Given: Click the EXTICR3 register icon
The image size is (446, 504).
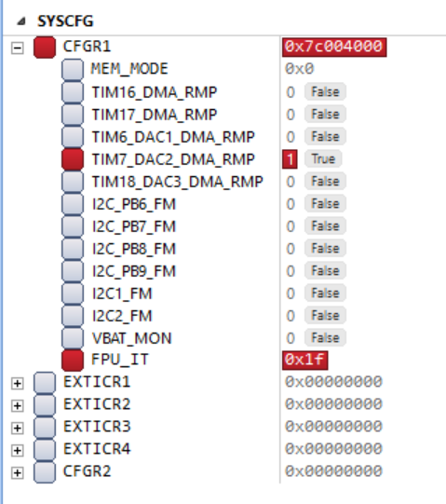Looking at the screenshot, I should tap(45, 428).
